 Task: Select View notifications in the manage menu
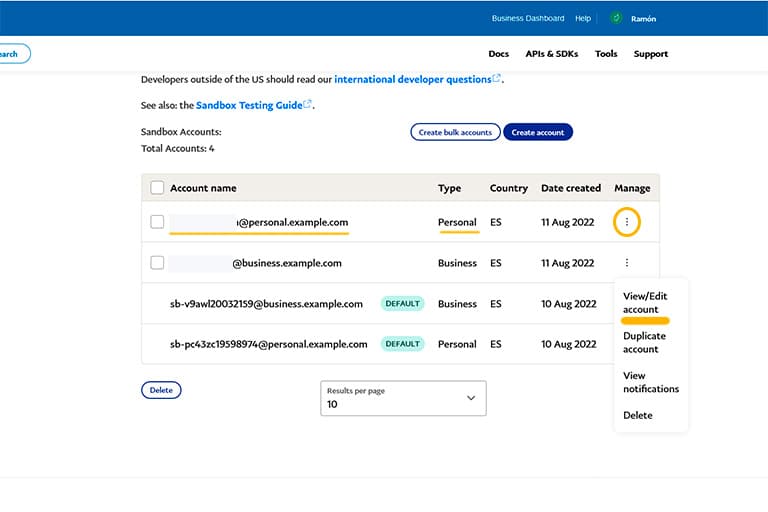pyautogui.click(x=651, y=382)
